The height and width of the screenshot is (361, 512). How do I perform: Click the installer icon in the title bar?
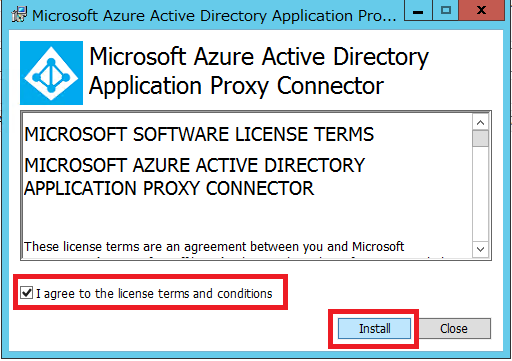coord(19,14)
